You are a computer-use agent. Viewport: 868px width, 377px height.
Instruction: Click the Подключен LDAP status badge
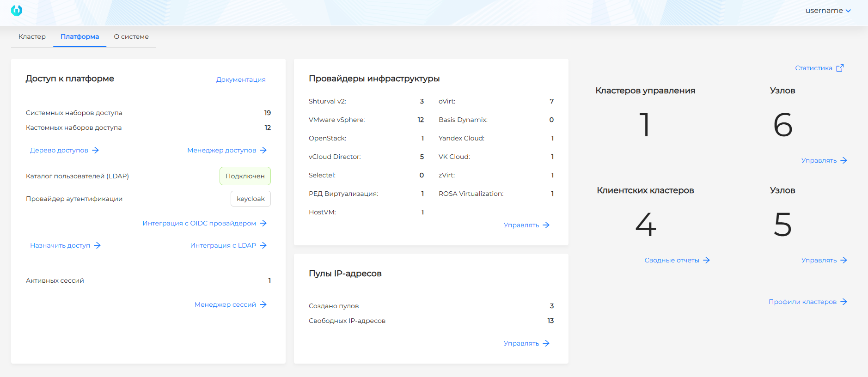point(245,176)
